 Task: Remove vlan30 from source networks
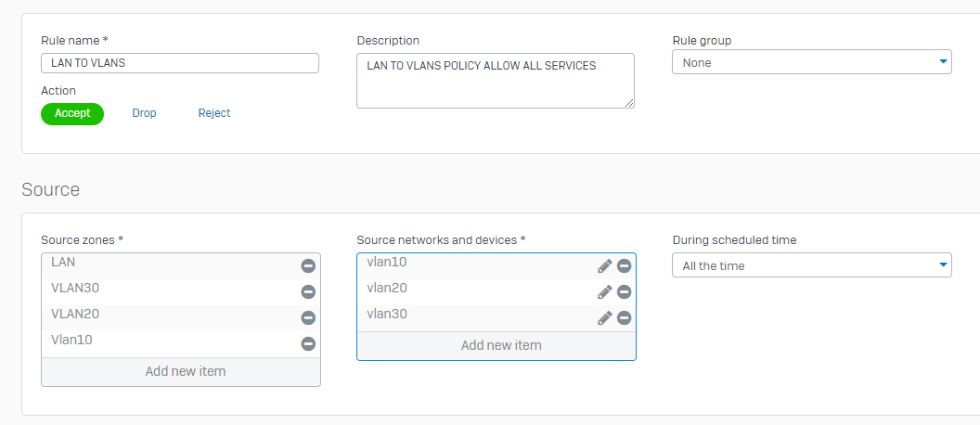(624, 318)
